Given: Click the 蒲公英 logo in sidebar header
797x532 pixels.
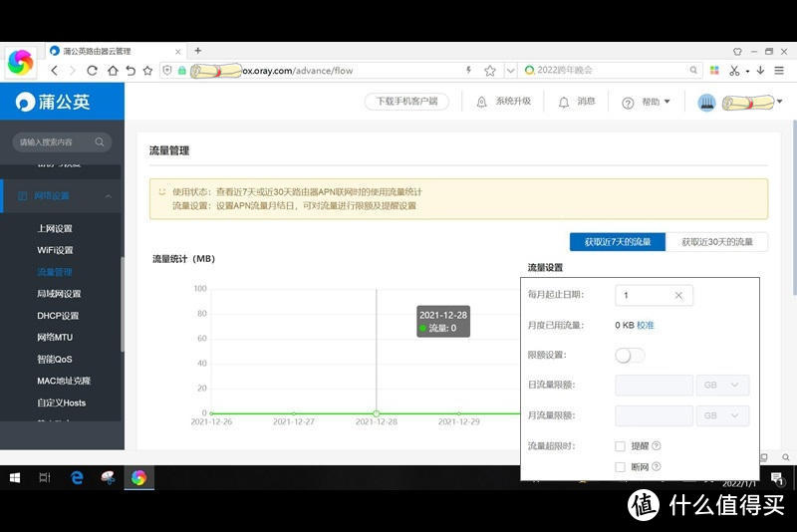Looking at the screenshot, I should [53, 102].
